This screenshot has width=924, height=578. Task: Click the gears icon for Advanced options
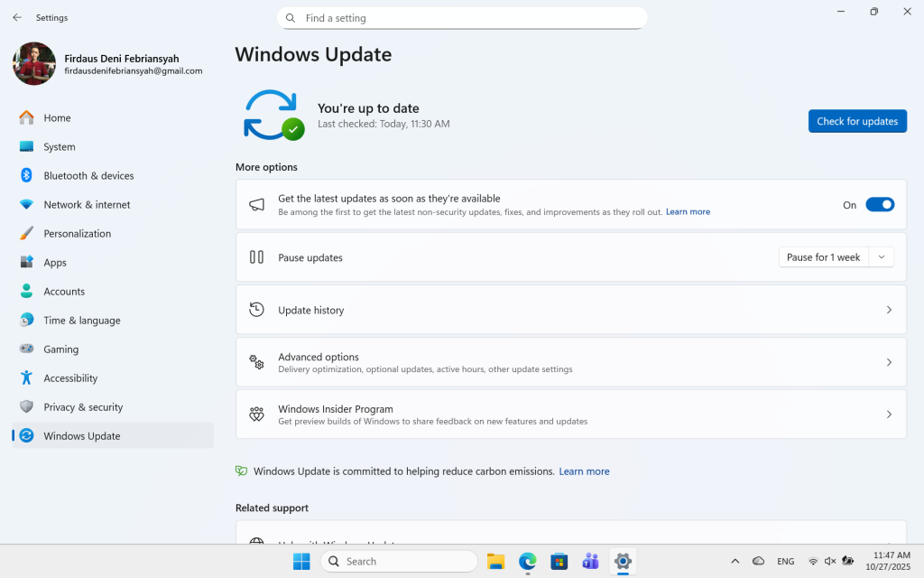(256, 362)
